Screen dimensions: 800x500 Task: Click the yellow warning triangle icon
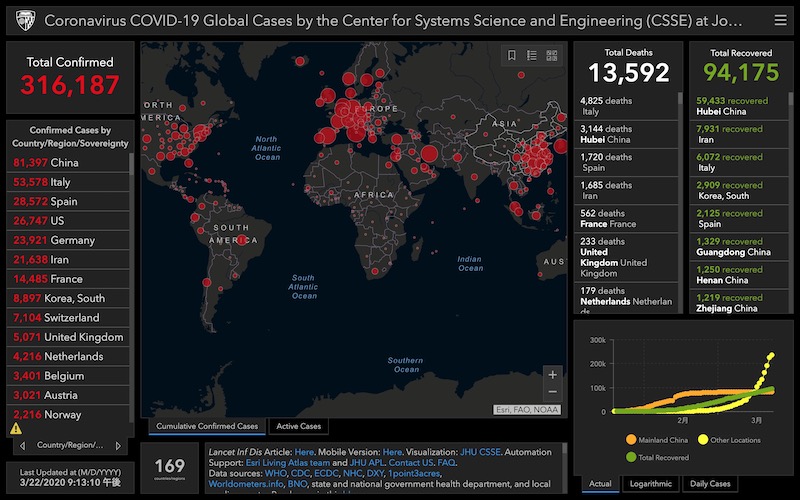point(16,428)
